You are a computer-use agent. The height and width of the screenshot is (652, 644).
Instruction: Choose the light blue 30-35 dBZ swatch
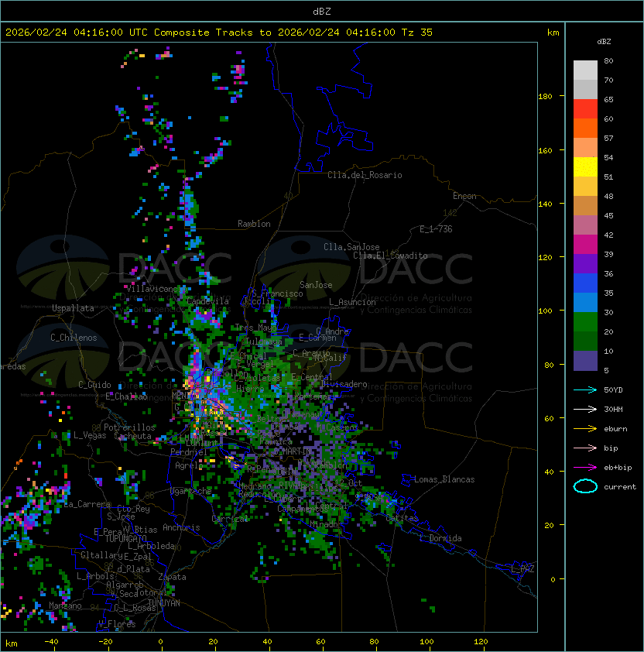click(585, 303)
